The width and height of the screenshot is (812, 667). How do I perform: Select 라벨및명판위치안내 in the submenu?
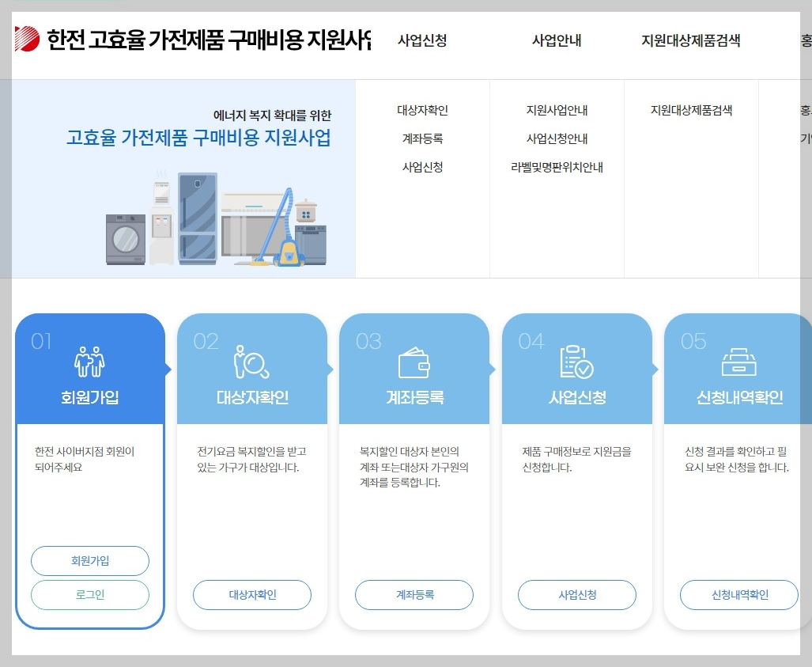[x=557, y=167]
